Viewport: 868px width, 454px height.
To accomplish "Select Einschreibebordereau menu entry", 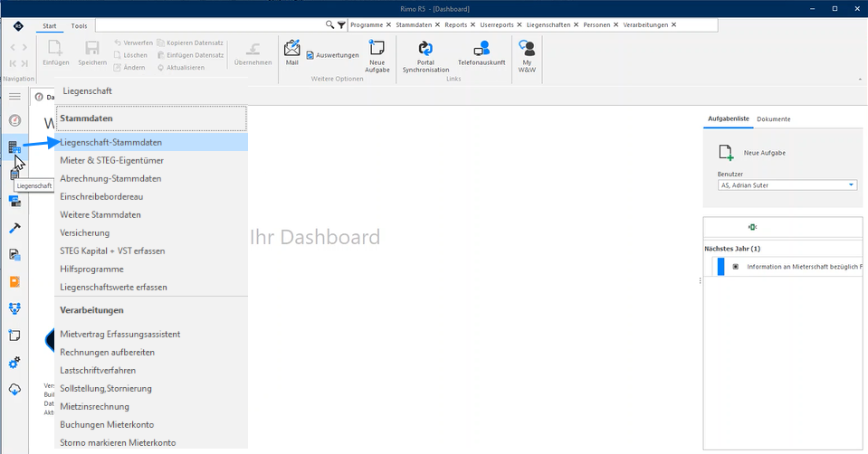I will tap(151, 196).
